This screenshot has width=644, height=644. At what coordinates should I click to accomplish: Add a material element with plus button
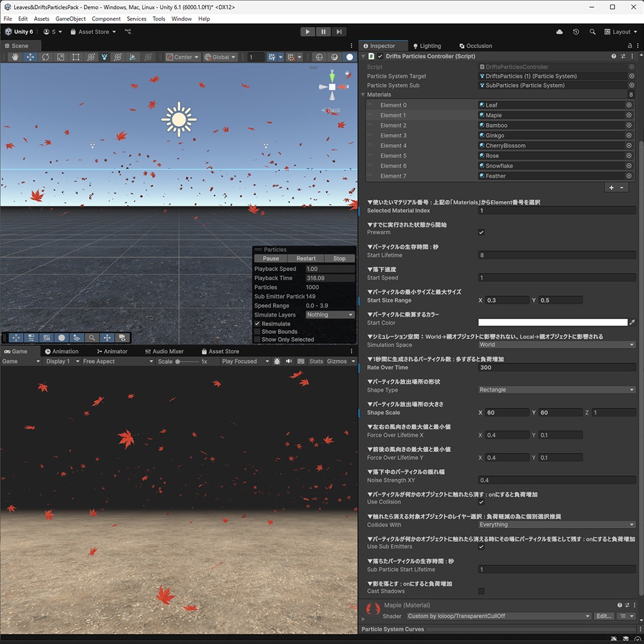tap(611, 188)
